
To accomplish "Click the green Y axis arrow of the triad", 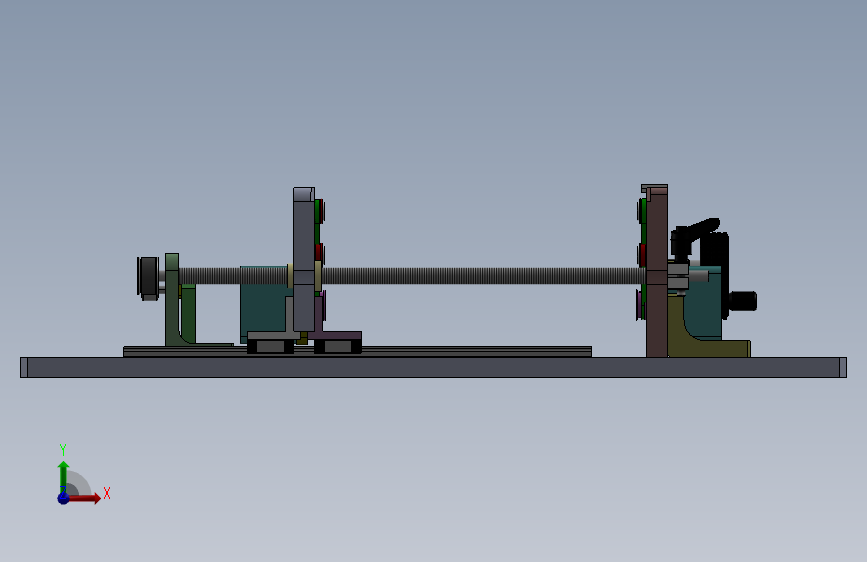I will click(x=63, y=476).
